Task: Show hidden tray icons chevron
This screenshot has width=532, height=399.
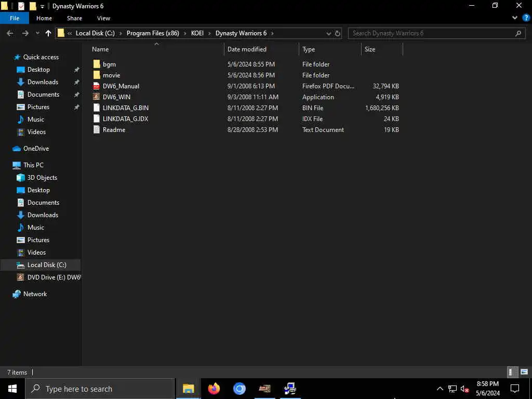Action: click(440, 389)
